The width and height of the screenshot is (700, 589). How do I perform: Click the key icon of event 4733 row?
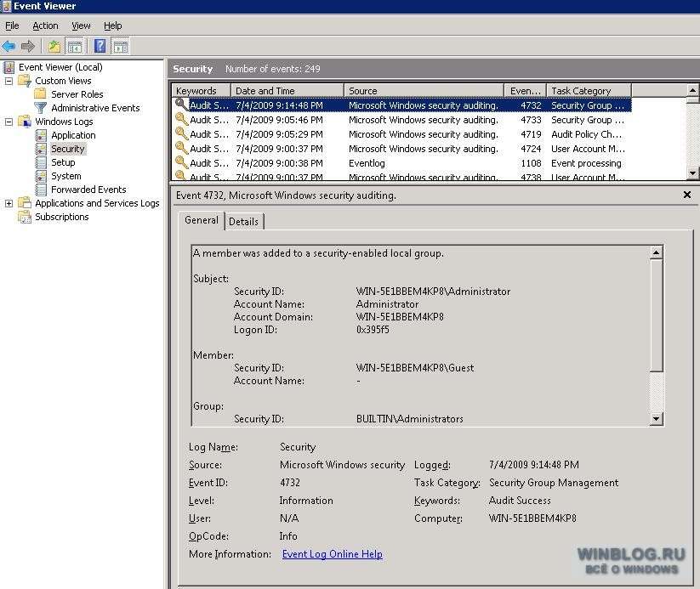point(181,119)
